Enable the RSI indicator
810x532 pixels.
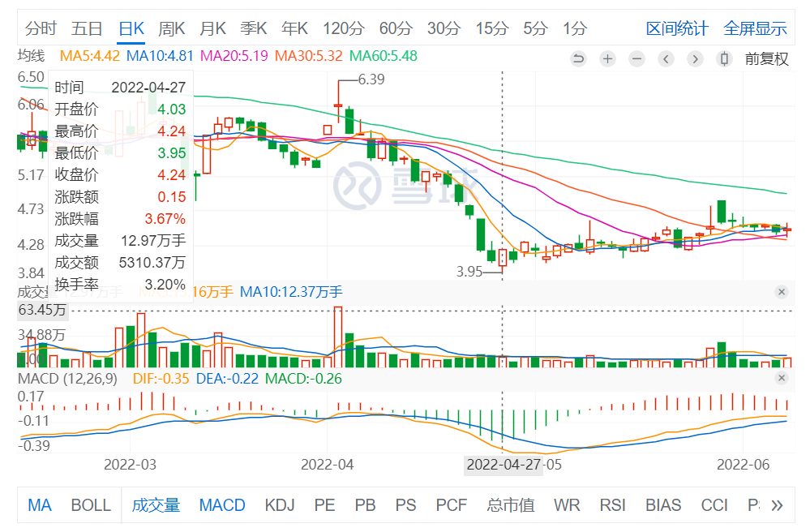click(612, 505)
